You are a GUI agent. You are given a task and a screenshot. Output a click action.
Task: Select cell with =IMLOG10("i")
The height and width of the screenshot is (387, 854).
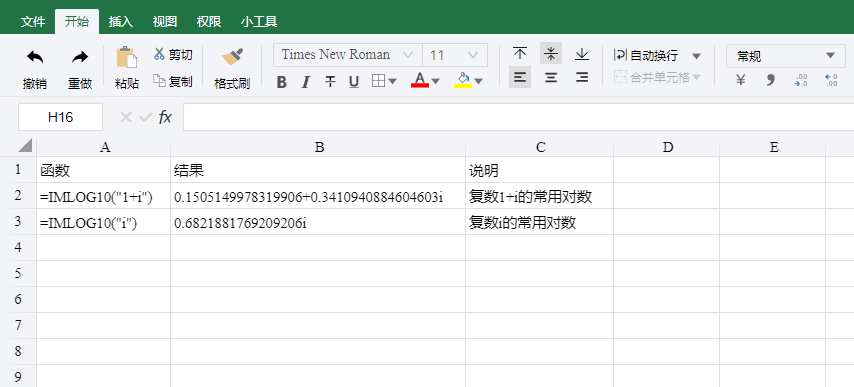103,222
